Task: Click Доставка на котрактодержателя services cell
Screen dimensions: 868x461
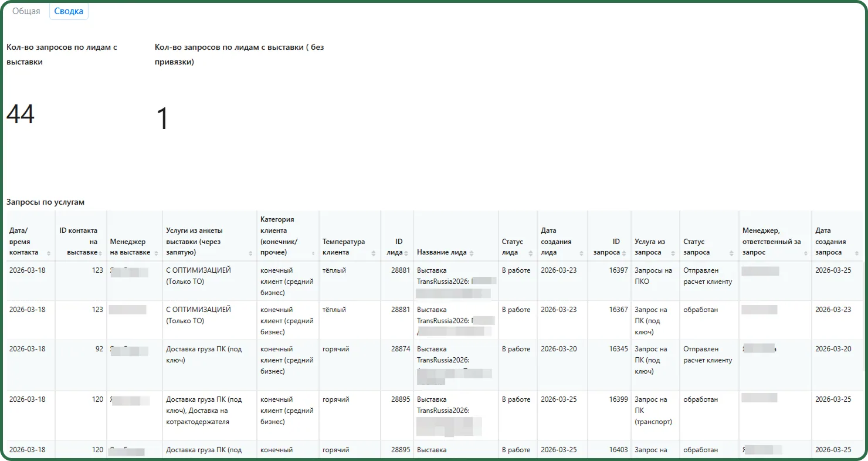Action: click(210, 416)
